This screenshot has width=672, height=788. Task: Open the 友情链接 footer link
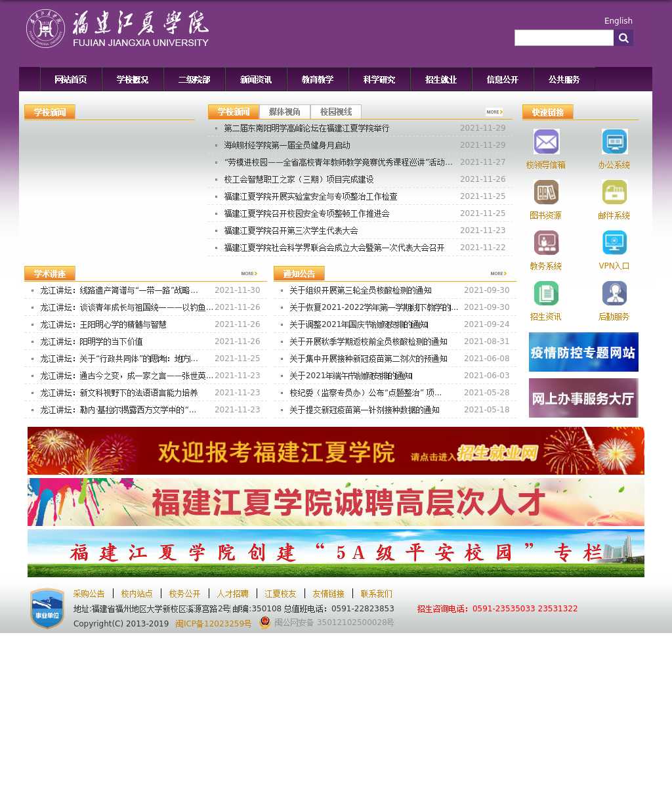pos(328,594)
